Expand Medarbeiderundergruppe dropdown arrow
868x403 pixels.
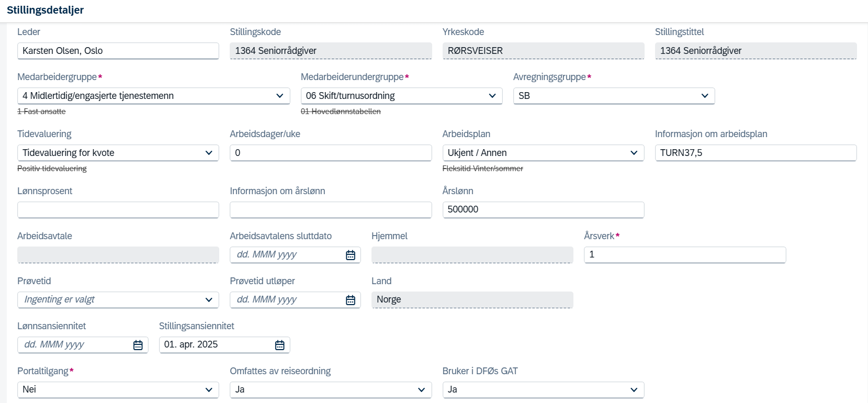492,96
